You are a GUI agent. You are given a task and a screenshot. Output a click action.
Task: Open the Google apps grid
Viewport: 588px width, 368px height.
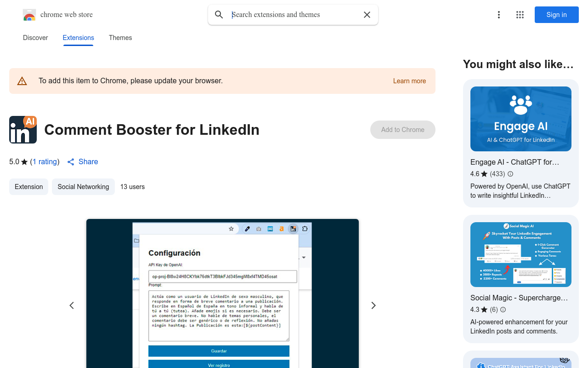pyautogui.click(x=520, y=15)
